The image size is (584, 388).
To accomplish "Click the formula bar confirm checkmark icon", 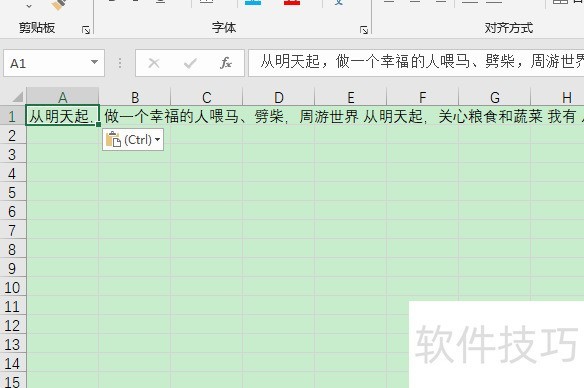I will coord(190,63).
